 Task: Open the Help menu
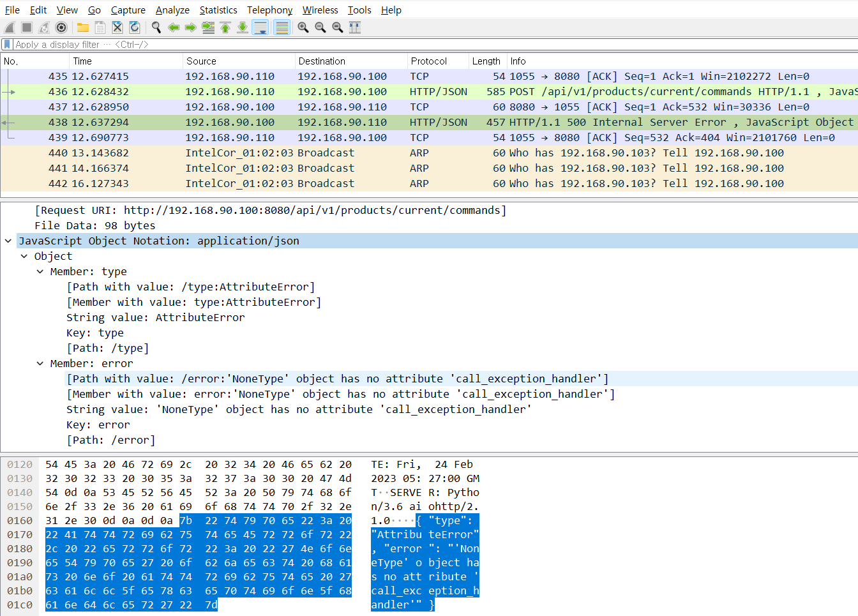pos(391,10)
